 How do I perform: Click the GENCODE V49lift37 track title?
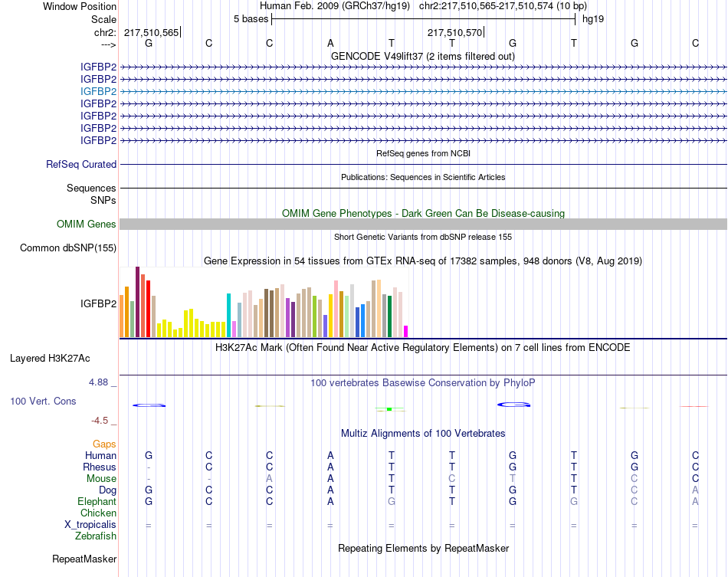pyautogui.click(x=422, y=56)
